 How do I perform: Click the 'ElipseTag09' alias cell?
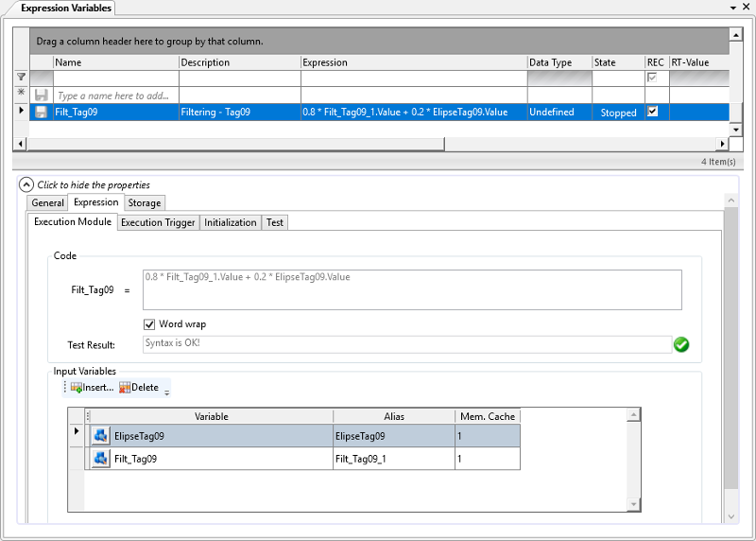coord(394,436)
